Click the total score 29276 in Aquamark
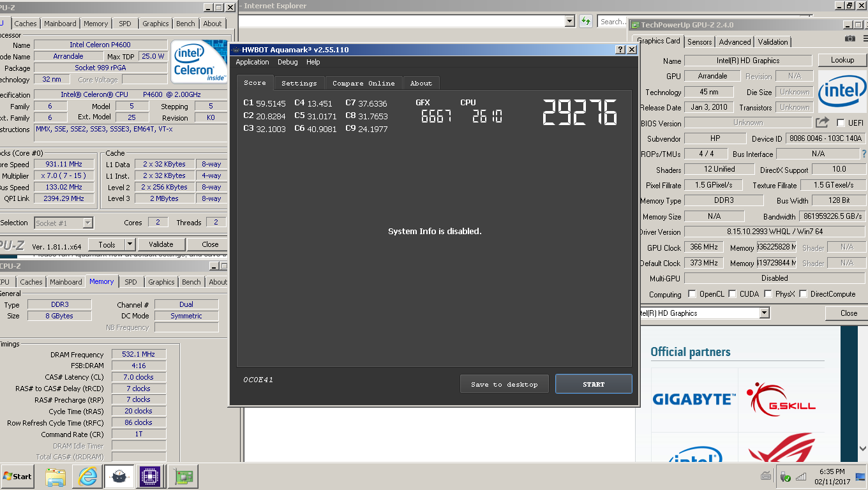 pos(580,112)
